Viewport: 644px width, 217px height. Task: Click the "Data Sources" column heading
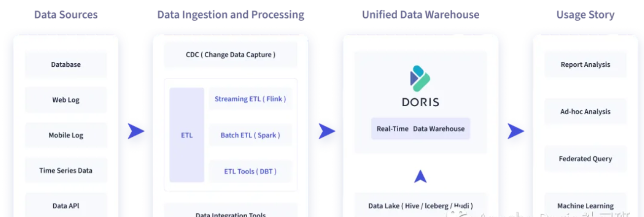66,15
